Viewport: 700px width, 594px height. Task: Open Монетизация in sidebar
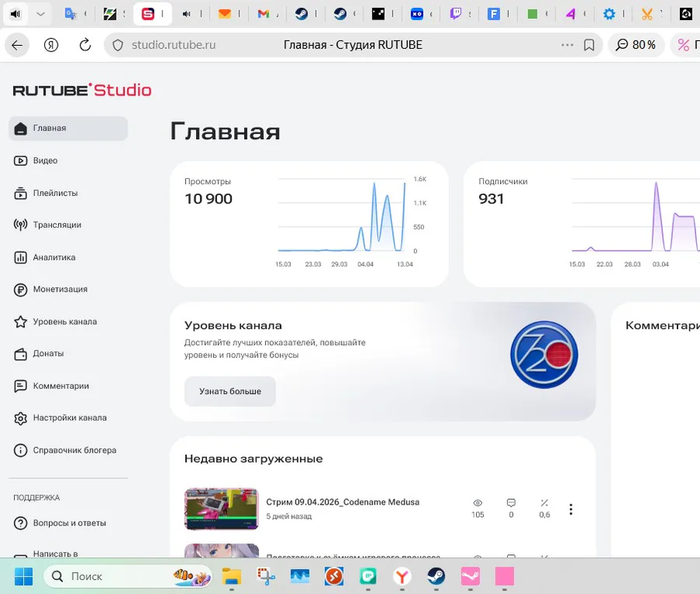click(x=68, y=289)
